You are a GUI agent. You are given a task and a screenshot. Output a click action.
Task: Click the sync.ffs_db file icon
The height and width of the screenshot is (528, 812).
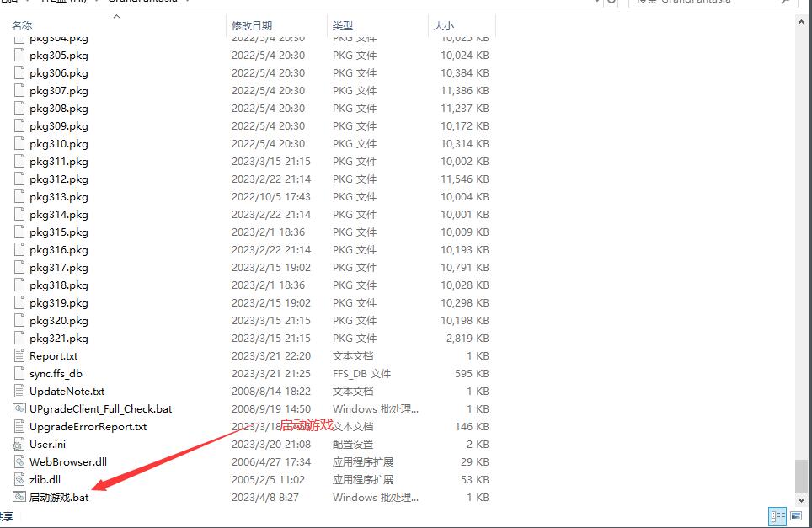tap(20, 373)
